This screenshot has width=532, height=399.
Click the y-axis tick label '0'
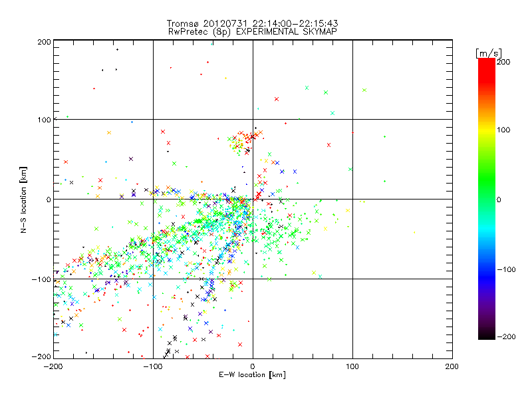[x=49, y=199]
